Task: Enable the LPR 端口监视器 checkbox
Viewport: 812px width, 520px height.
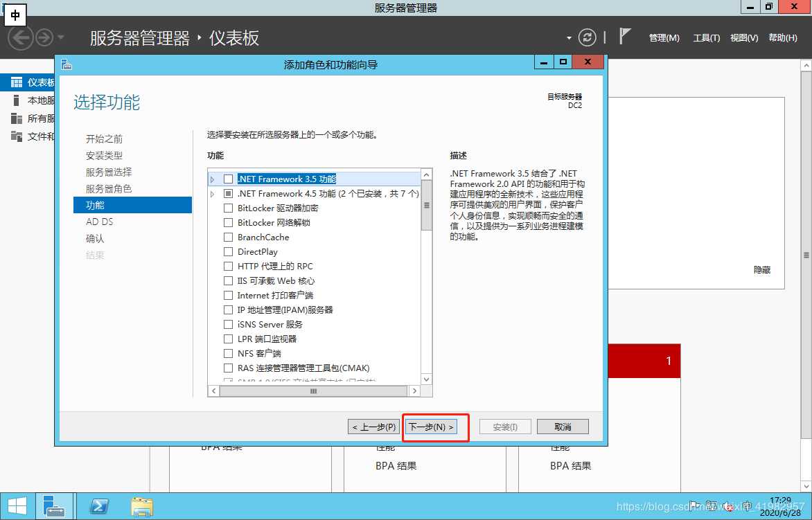Action: 229,339
